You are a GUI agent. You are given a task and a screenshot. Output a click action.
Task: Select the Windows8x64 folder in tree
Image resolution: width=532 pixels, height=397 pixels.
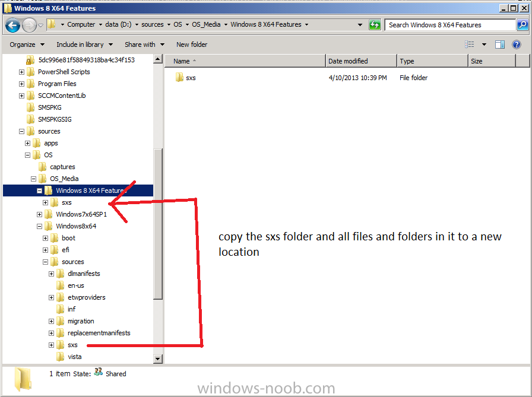tap(76, 226)
